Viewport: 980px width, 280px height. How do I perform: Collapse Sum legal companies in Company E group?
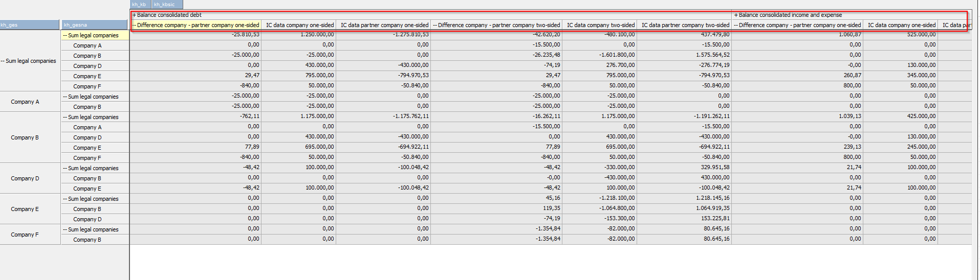65,199
